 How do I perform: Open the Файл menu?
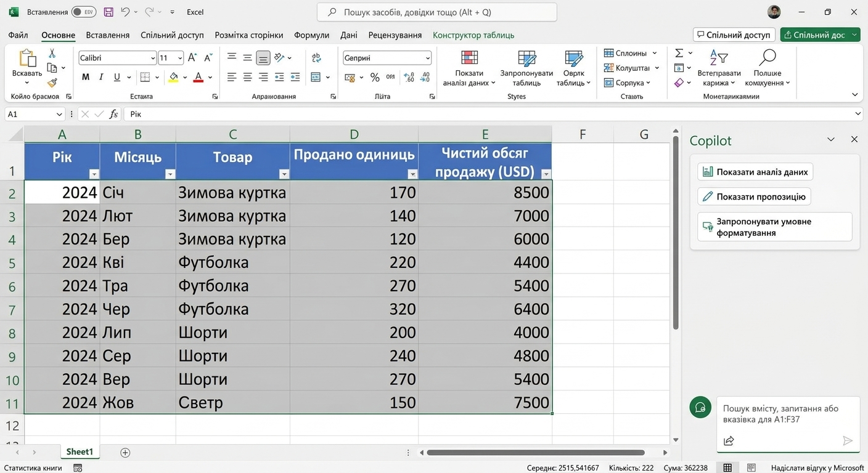pyautogui.click(x=18, y=35)
